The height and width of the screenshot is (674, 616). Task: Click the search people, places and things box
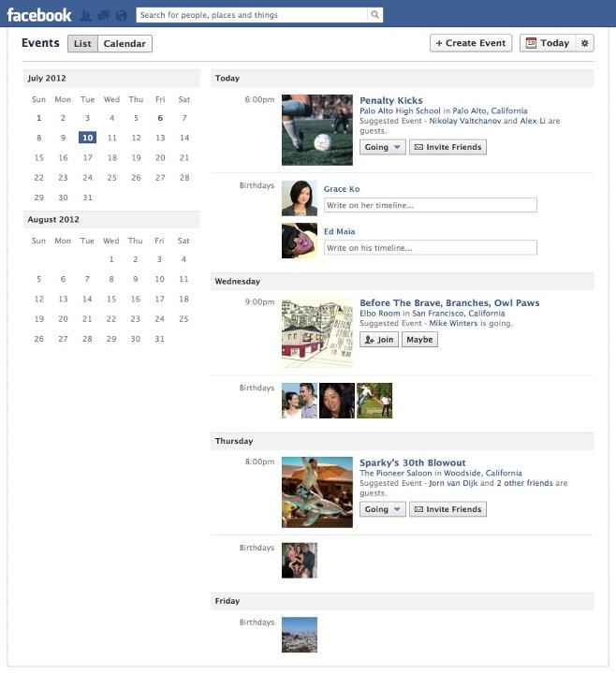pyautogui.click(x=253, y=15)
